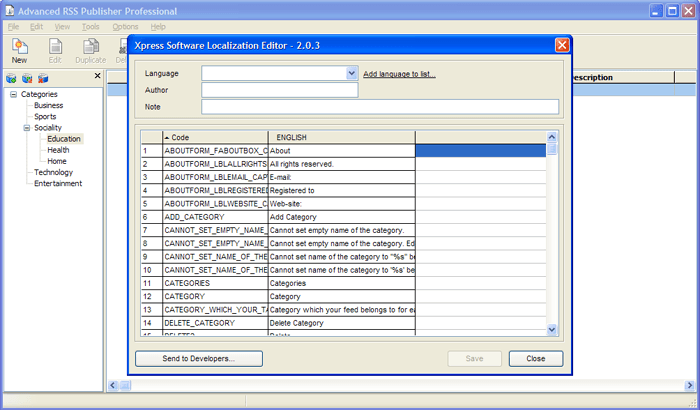This screenshot has height=410, width=700.
Task: Click the ADD_CATEGORY code cell
Action: point(215,217)
